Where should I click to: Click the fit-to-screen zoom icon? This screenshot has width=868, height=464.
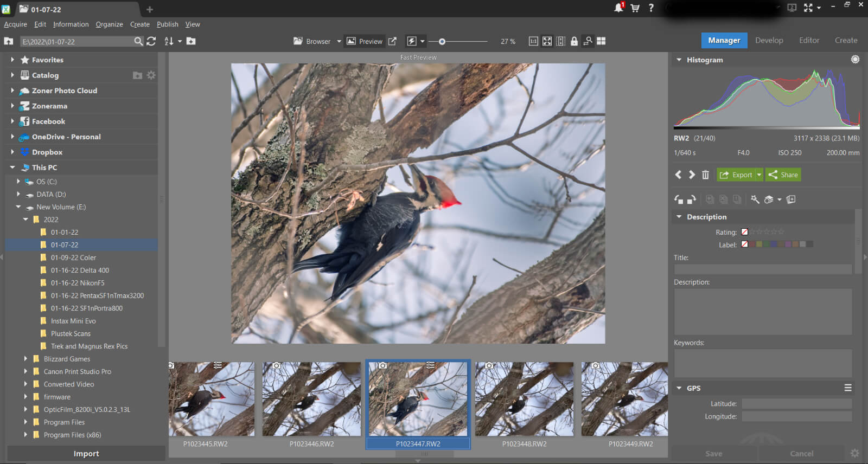tap(547, 41)
